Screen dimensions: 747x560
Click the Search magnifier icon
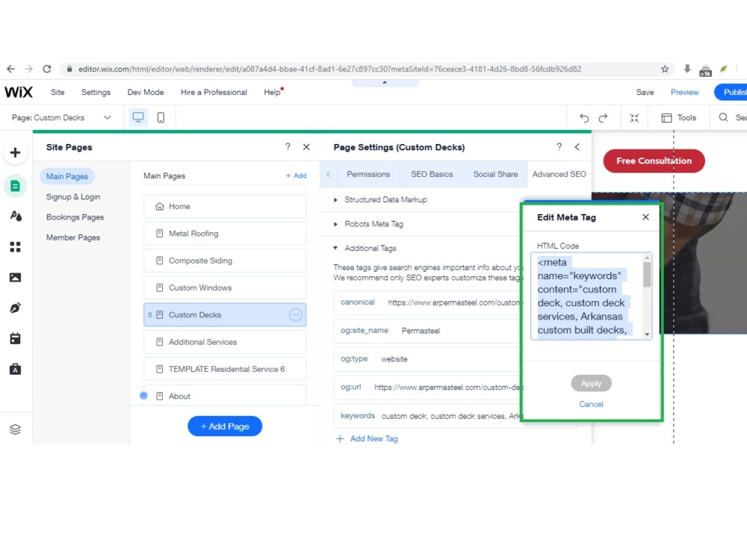click(x=723, y=117)
